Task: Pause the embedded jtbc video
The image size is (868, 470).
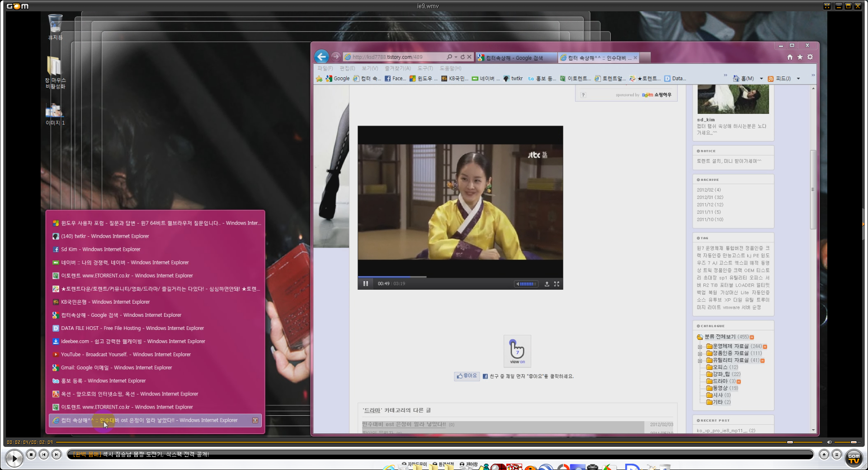Action: pyautogui.click(x=366, y=284)
